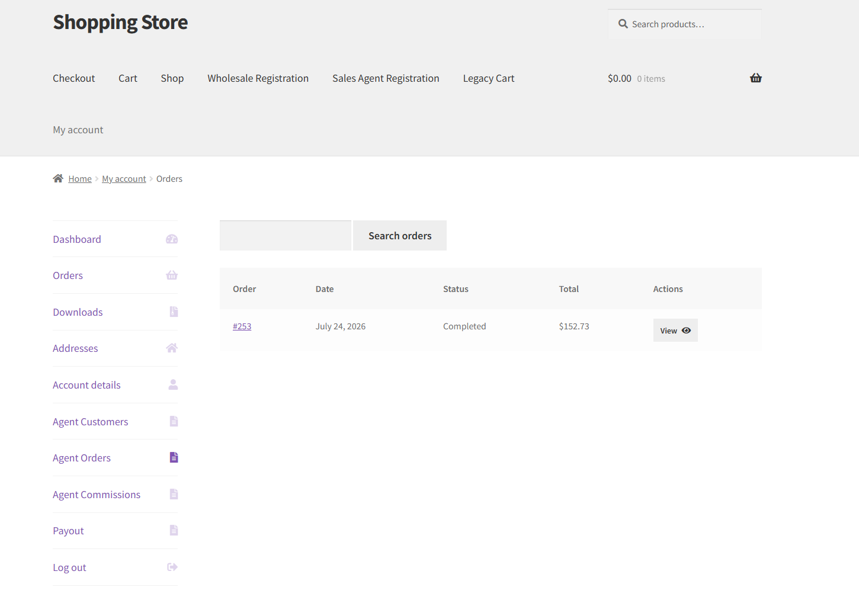
Task: Open the Checkout menu item
Action: tap(74, 78)
